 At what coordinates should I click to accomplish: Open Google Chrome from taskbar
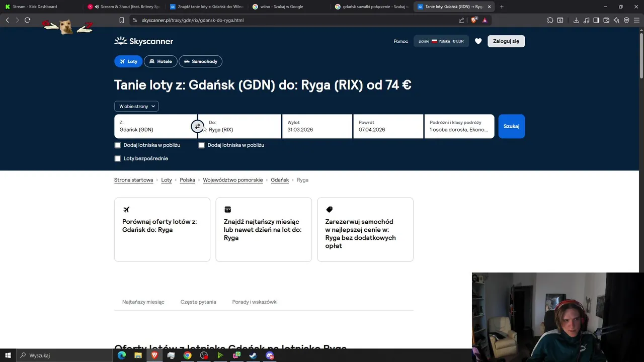pos(187,355)
